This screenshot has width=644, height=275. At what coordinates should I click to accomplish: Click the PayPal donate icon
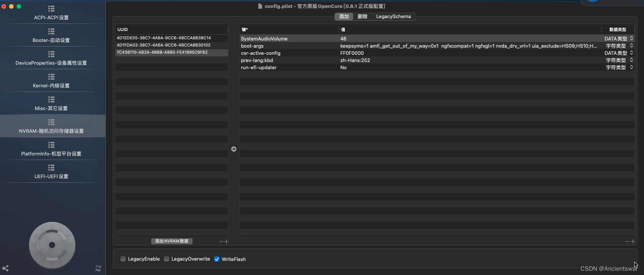[x=98, y=268]
